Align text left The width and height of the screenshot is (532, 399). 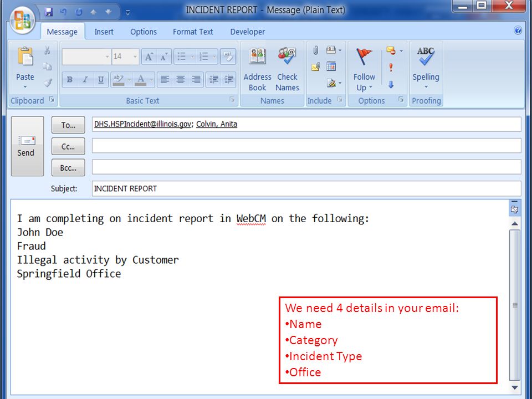[x=165, y=80]
